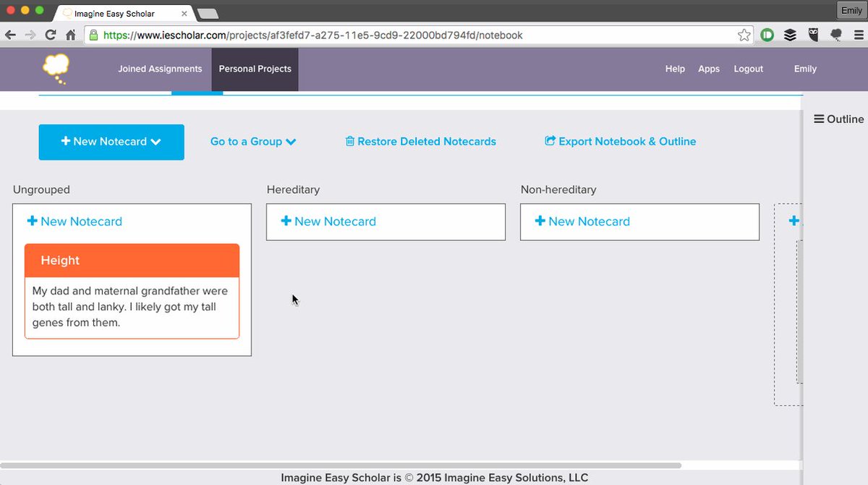Viewport: 868px width, 485px height.
Task: Open the Apps menu item
Action: [x=709, y=69]
